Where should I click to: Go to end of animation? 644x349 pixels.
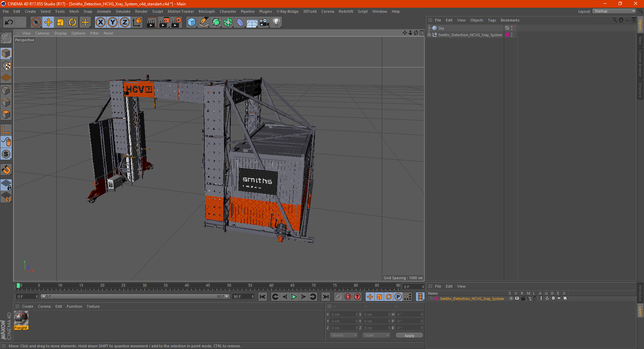point(325,297)
